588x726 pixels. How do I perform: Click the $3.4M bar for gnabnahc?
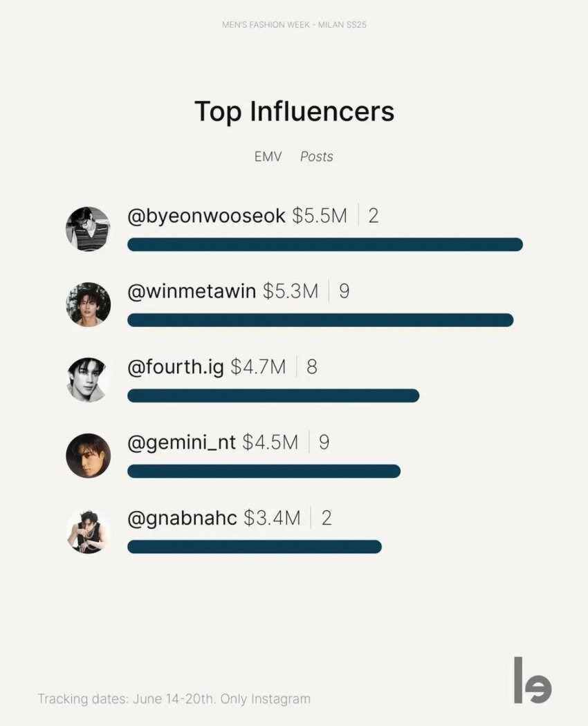255,546
